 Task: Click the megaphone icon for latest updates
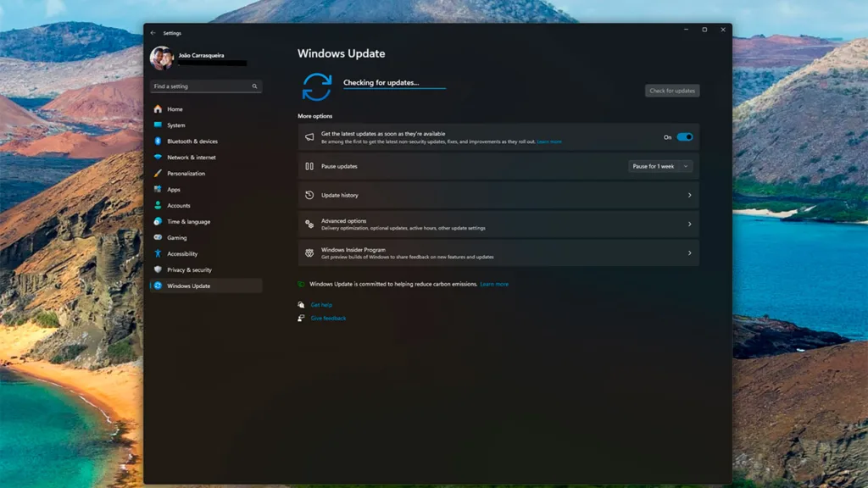[x=309, y=137]
